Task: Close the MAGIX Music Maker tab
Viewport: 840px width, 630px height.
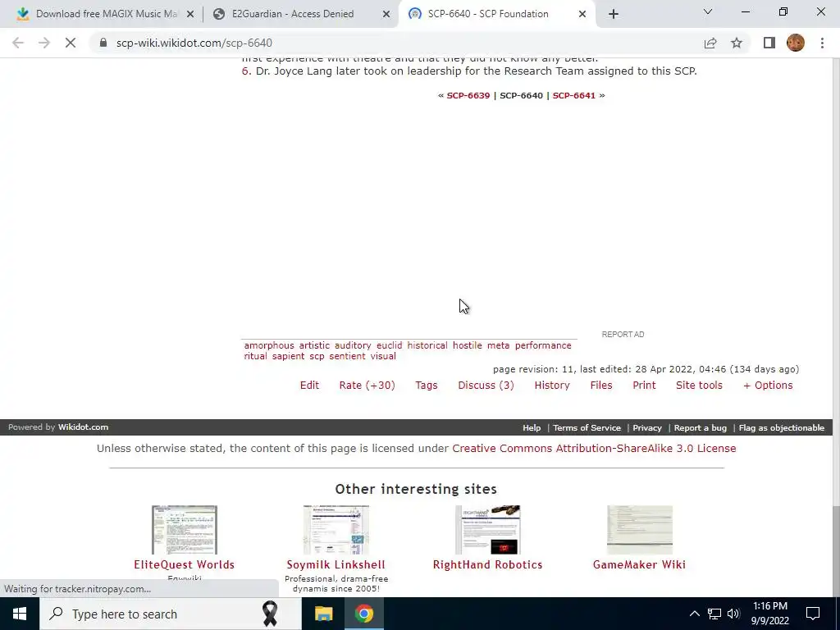Action: pos(190,14)
